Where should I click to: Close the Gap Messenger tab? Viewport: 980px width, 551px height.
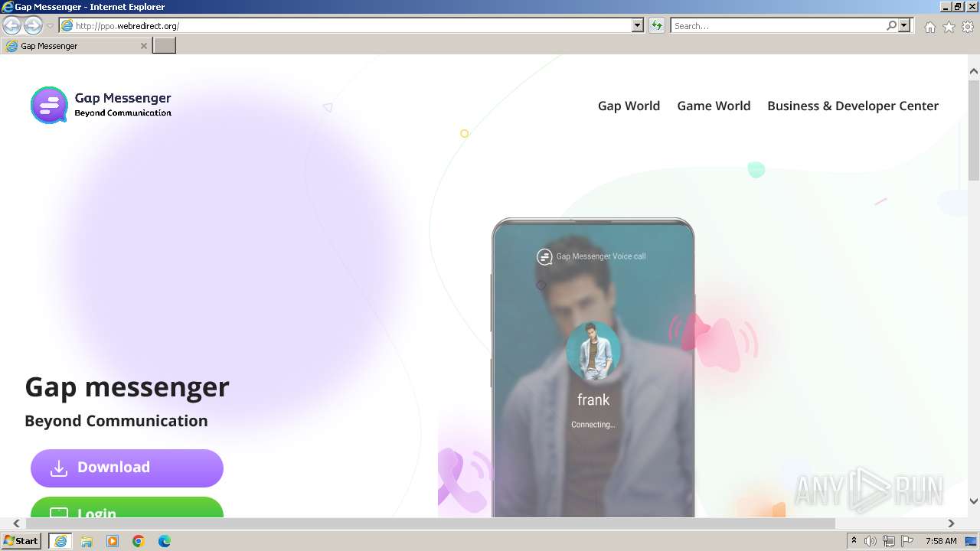(x=144, y=46)
